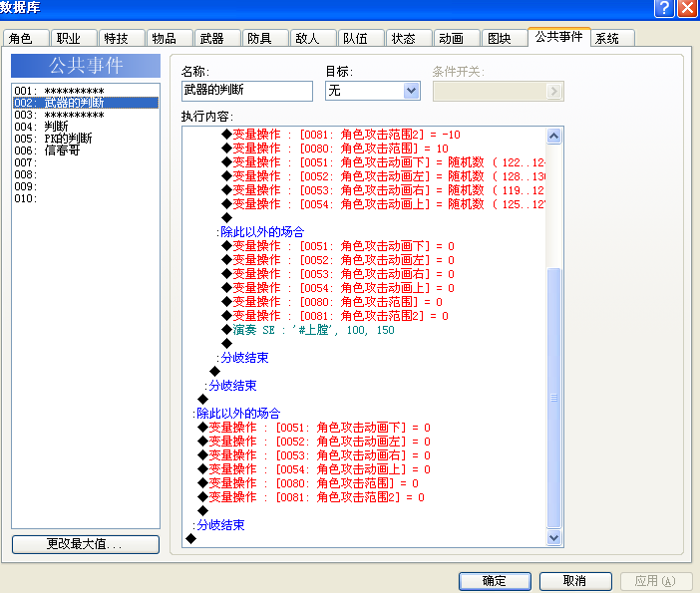Select the 状态 tab
The width and height of the screenshot is (700, 593).
point(409,39)
